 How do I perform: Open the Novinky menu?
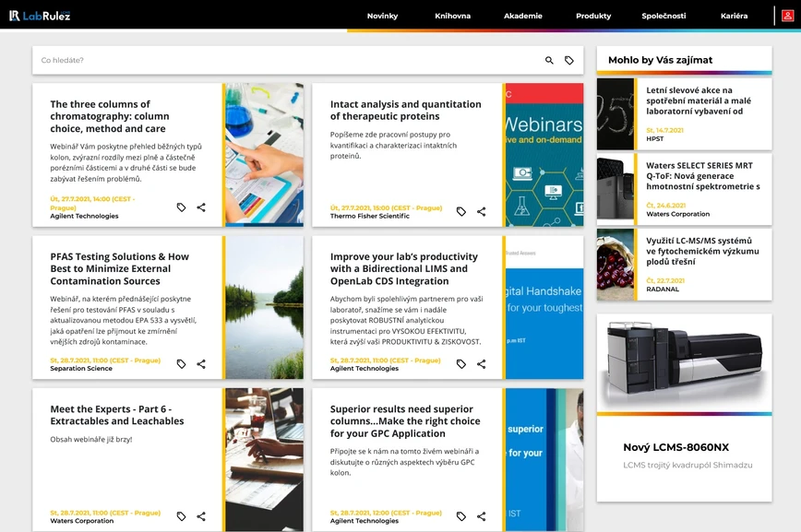382,16
